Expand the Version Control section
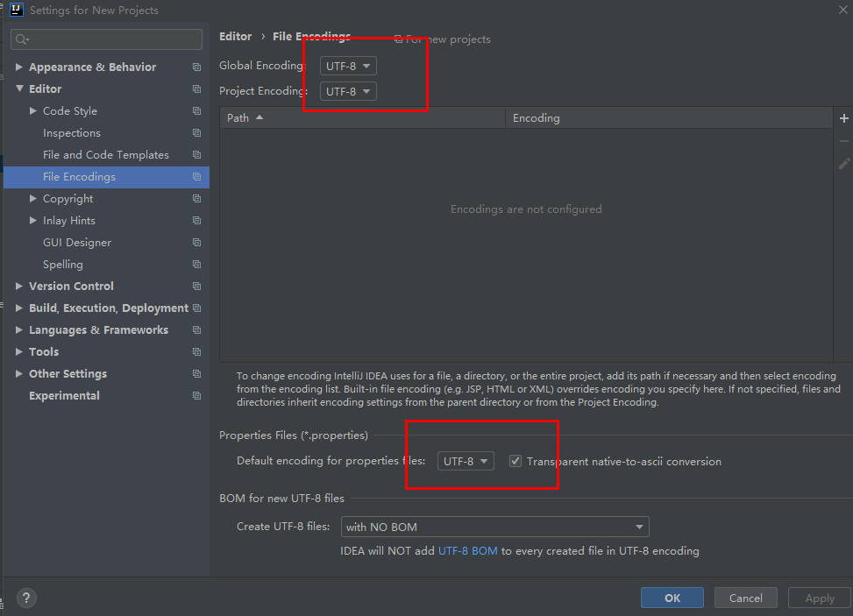The height and width of the screenshot is (616, 853). (x=19, y=286)
